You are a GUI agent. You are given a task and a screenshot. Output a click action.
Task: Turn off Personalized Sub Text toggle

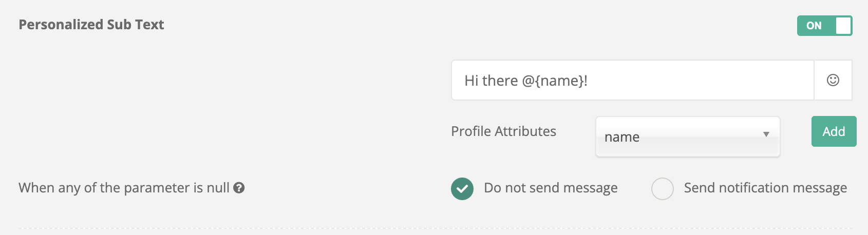coord(824,26)
